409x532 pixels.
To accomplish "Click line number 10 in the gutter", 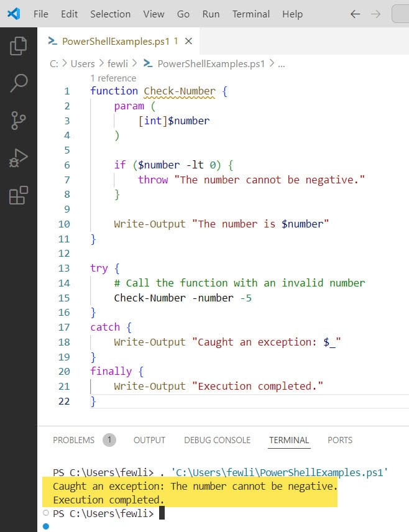I will (64, 224).
